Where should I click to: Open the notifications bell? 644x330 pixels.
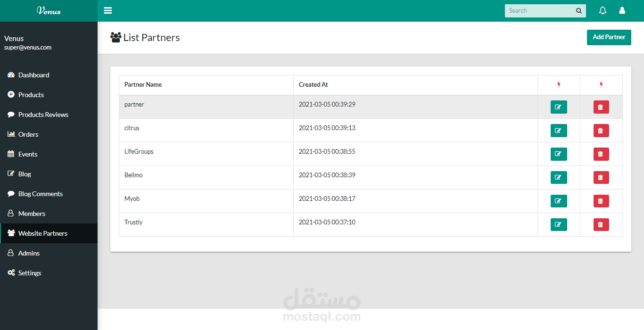pyautogui.click(x=603, y=10)
